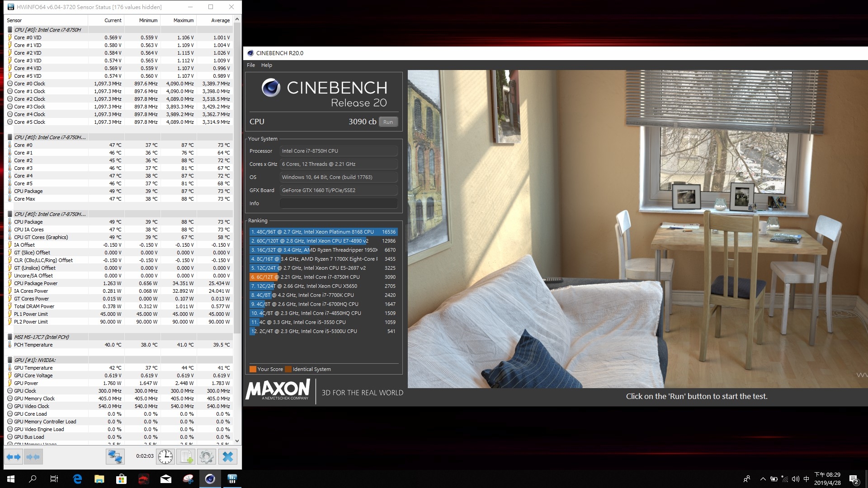The height and width of the screenshot is (488, 868).
Task: Click the Cinebench title bar logo icon
Action: (x=250, y=53)
